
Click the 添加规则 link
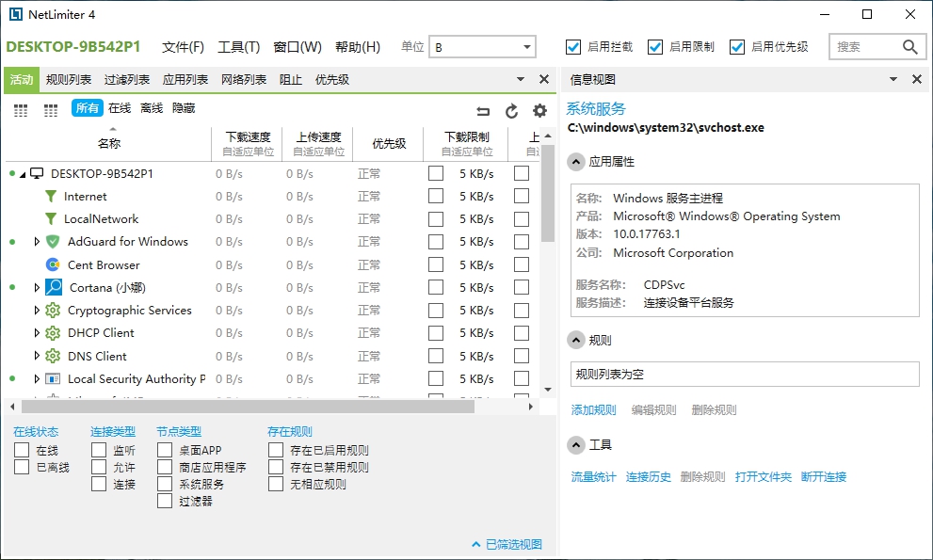tap(594, 410)
